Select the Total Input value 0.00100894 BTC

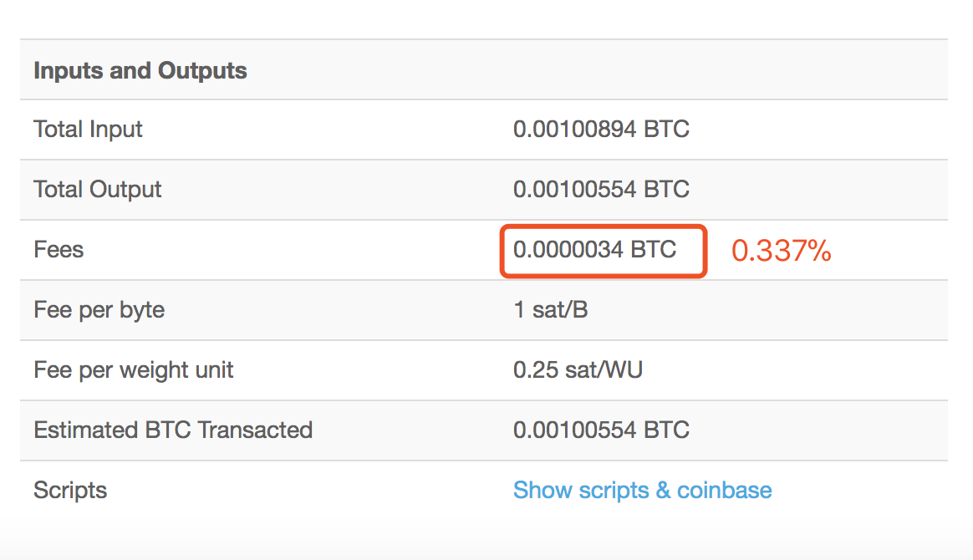[601, 129]
